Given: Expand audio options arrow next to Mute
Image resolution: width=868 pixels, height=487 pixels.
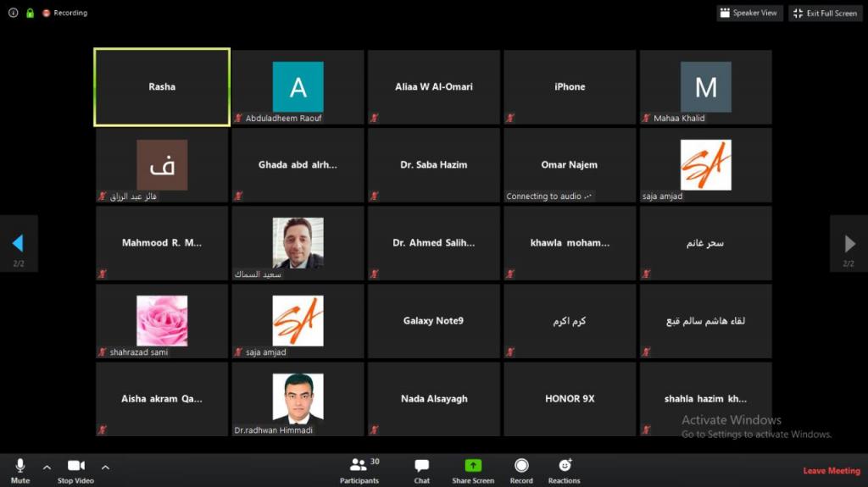Looking at the screenshot, I should 47,467.
